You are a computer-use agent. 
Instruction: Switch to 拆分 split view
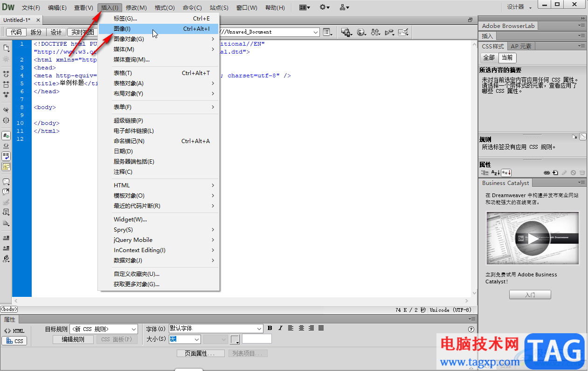(x=36, y=32)
